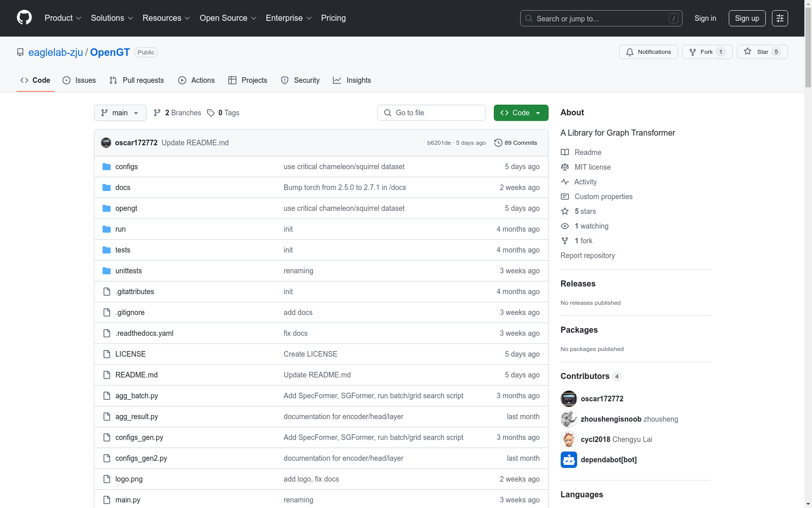812x508 pixels.
Task: Click the commit history clock icon
Action: pyautogui.click(x=498, y=143)
